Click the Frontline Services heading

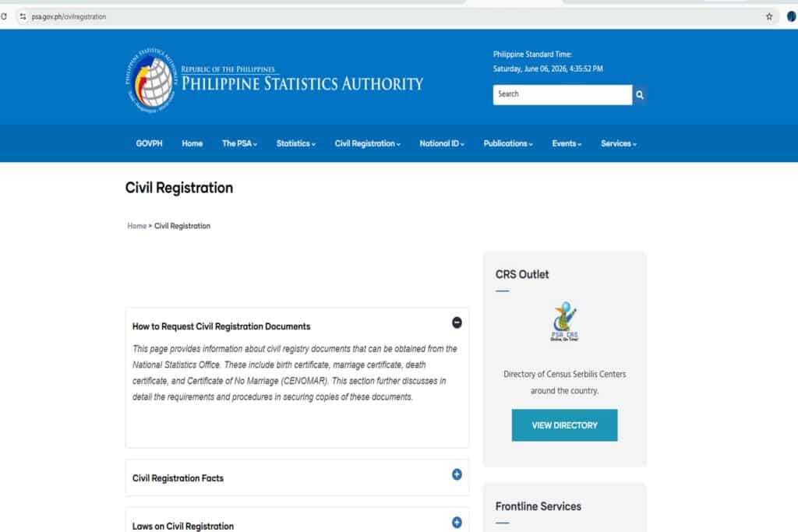(x=538, y=506)
